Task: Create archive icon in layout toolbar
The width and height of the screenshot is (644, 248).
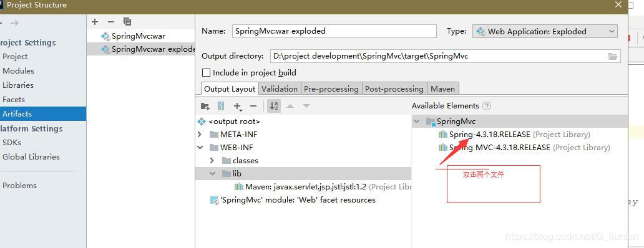Action: [221, 106]
